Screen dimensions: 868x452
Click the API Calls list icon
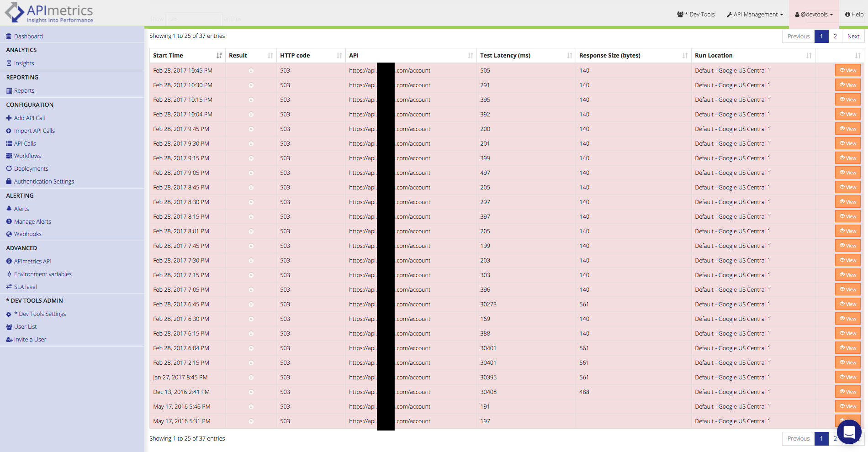click(x=9, y=143)
